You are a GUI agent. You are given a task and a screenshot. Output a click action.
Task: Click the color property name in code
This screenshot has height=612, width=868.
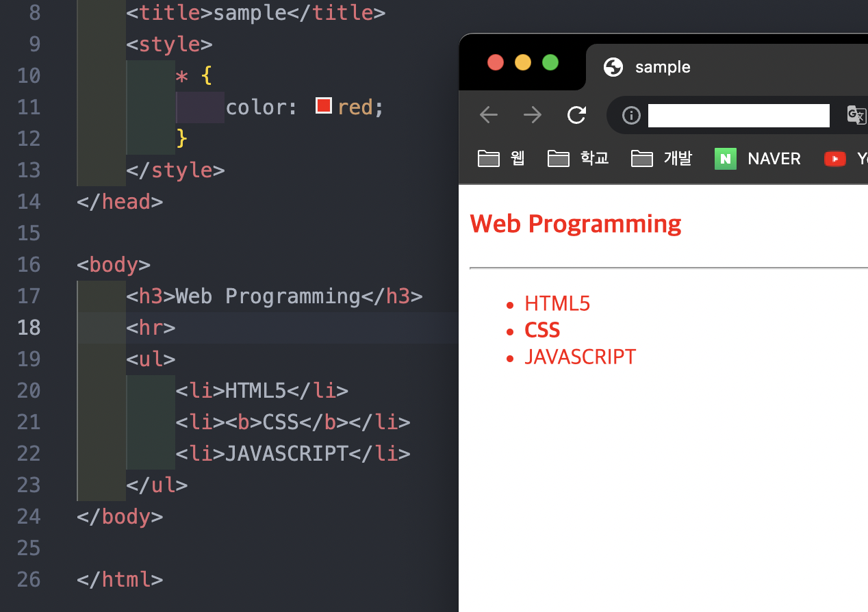coord(257,107)
